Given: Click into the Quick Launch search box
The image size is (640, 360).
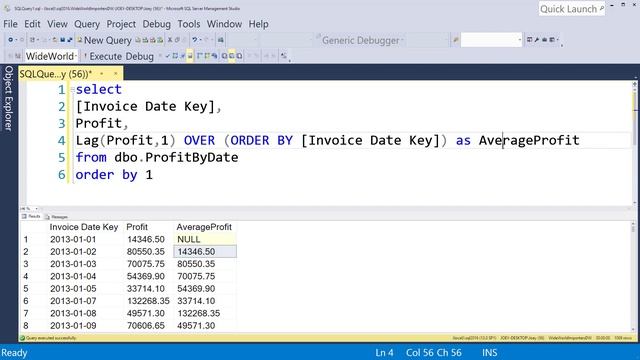Looking at the screenshot, I should (572, 9).
